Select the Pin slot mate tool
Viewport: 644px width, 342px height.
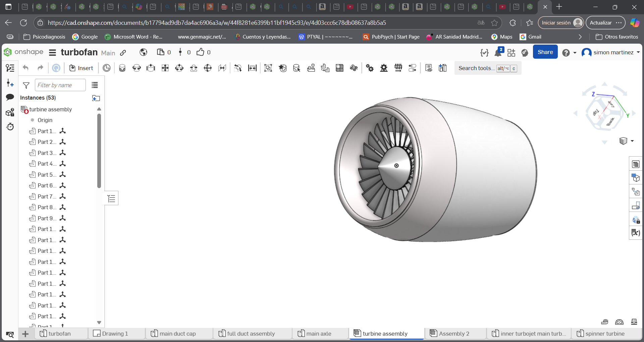tap(194, 68)
